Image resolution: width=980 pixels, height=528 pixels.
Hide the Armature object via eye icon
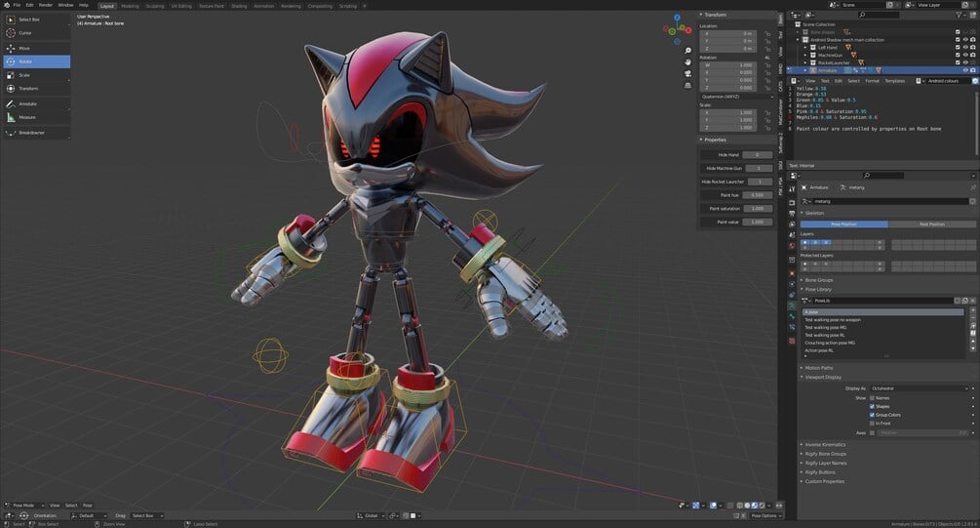click(x=965, y=70)
